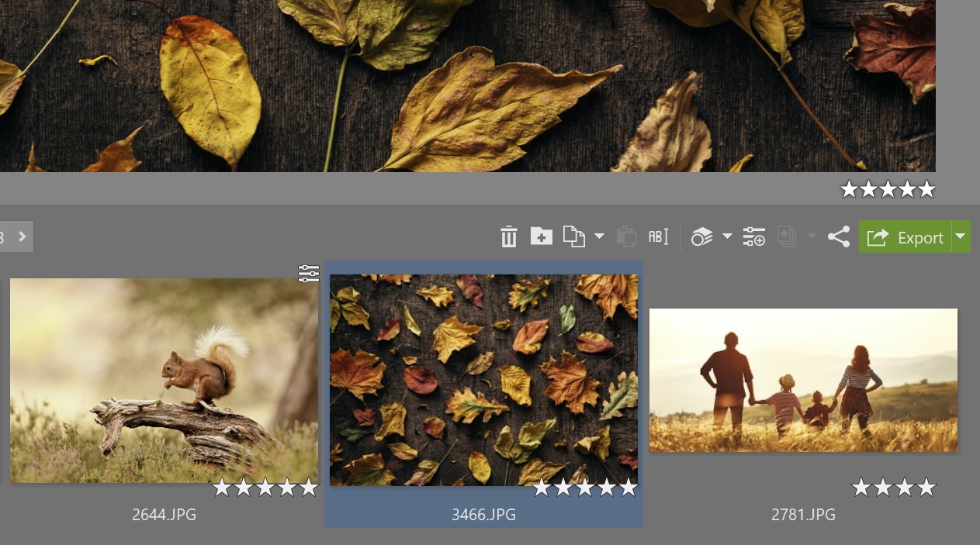Set rating stars under the large preview
Viewport: 980px width, 545px height.
pos(888,189)
